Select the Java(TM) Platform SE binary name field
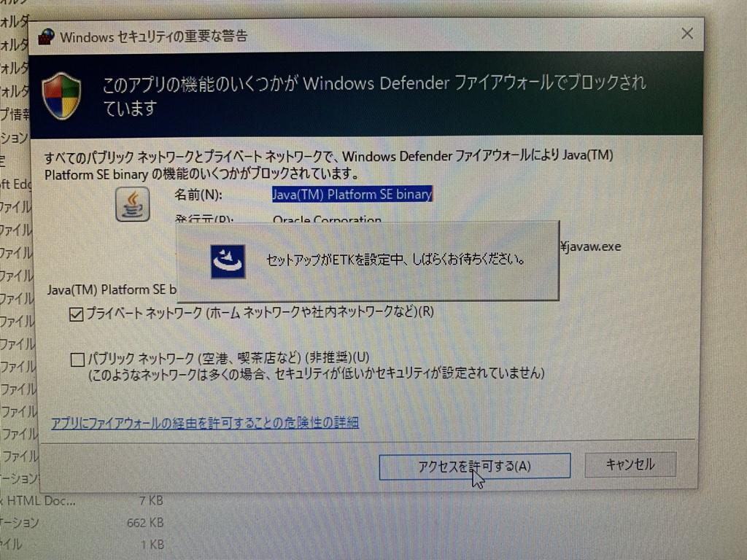Screen dimensions: 747x560 (x=352, y=194)
